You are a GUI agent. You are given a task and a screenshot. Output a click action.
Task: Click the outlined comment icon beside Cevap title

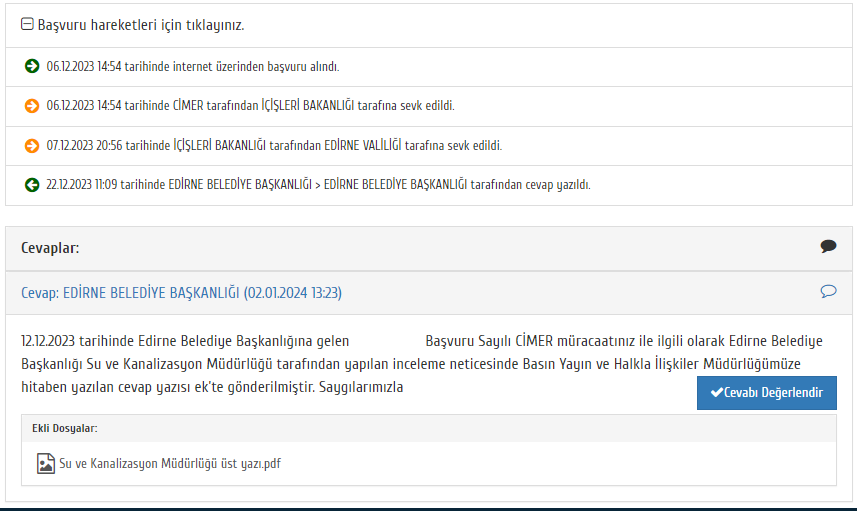click(828, 292)
